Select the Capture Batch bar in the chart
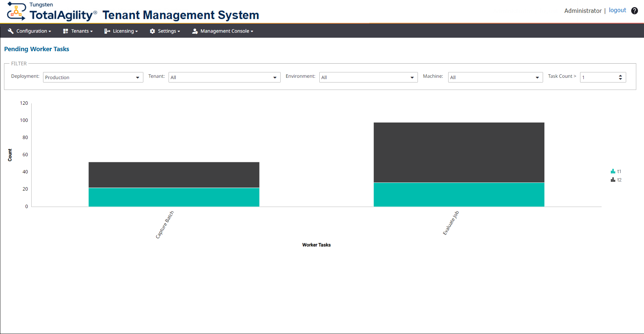Screen dimensions: 644x334 (x=174, y=184)
